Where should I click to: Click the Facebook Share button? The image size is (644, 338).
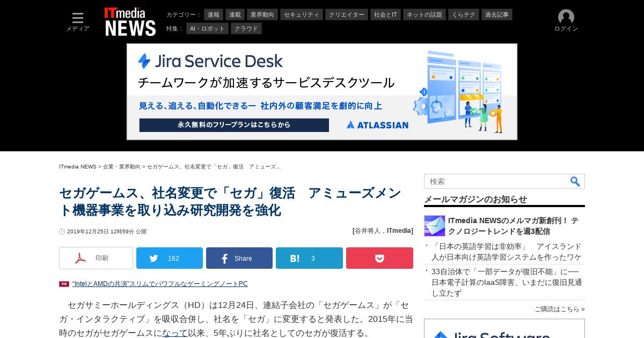point(239,258)
